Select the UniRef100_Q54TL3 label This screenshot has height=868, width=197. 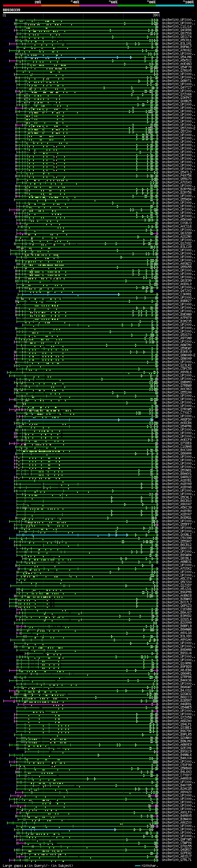point(177,172)
